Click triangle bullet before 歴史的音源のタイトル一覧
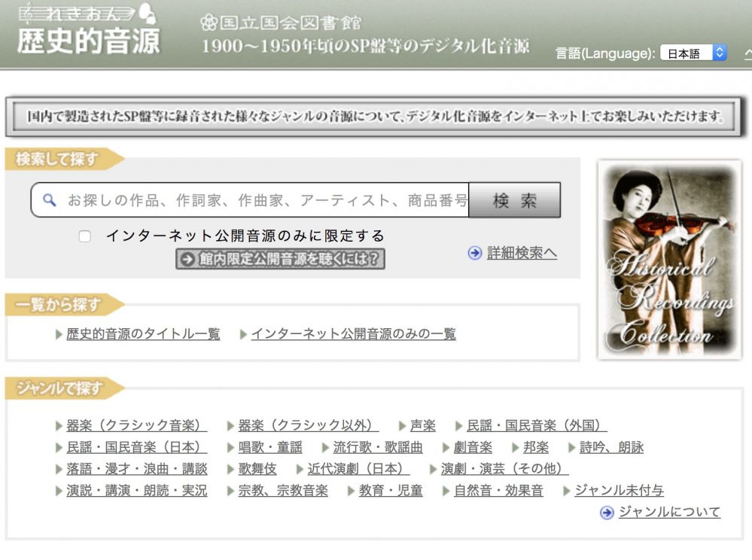752x560 pixels. 59,334
